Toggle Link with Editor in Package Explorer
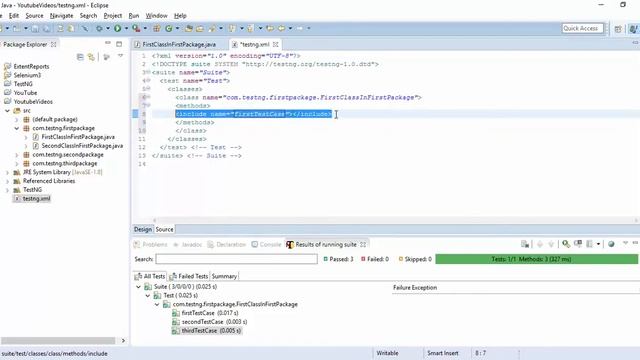 click(x=91, y=57)
